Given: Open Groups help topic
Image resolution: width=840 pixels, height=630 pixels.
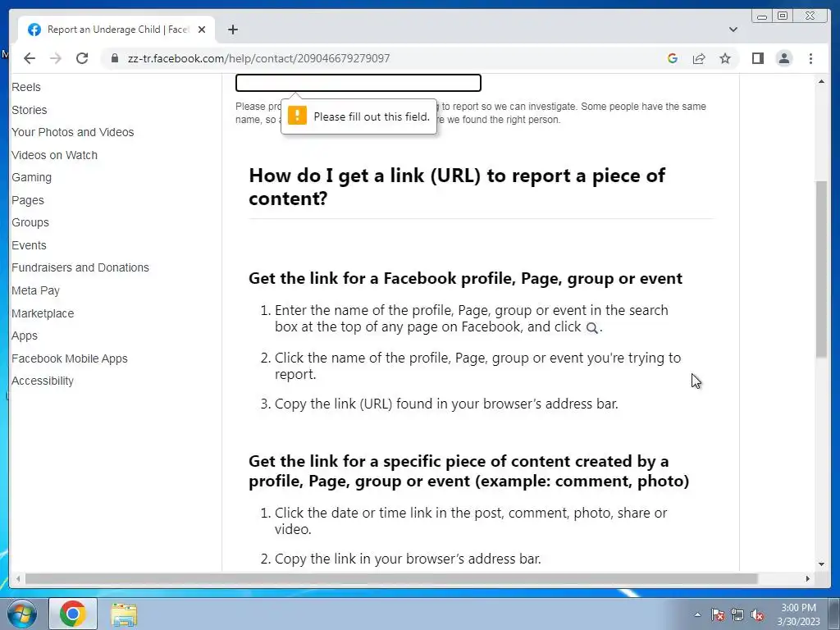Looking at the screenshot, I should click(30, 222).
